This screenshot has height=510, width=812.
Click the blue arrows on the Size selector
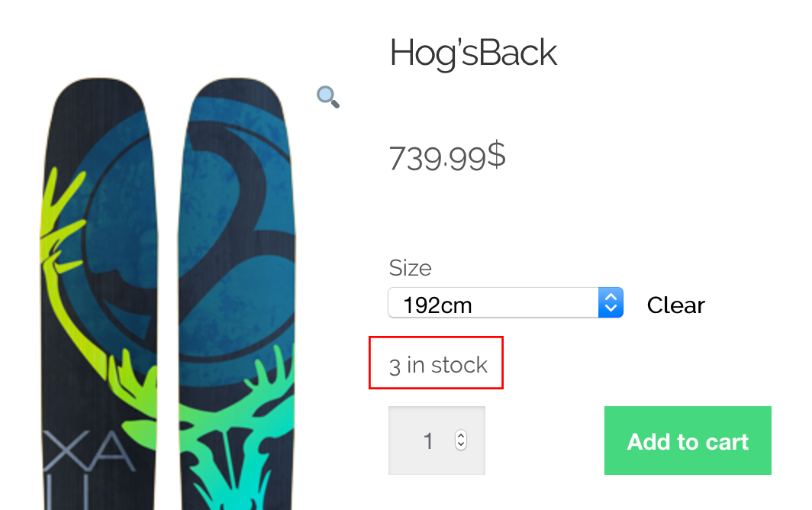point(611,303)
